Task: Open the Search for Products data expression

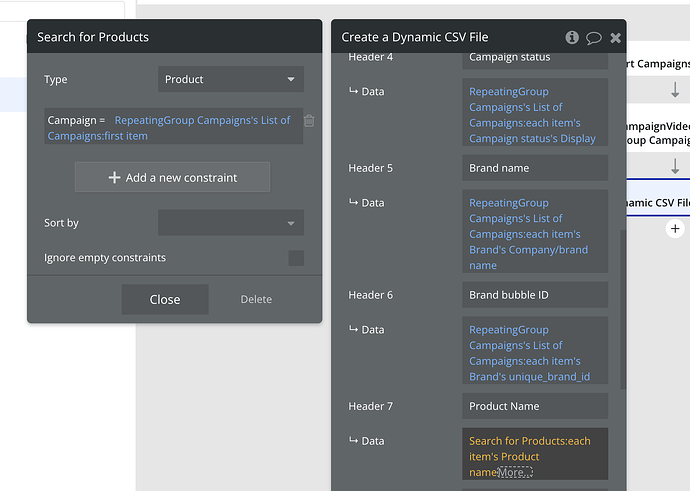Action: click(x=530, y=449)
